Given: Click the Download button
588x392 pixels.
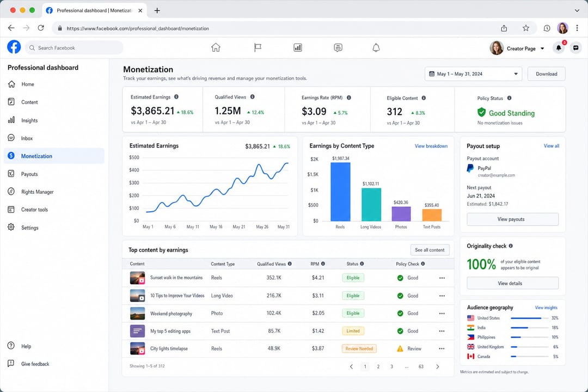Looking at the screenshot, I should (547, 74).
